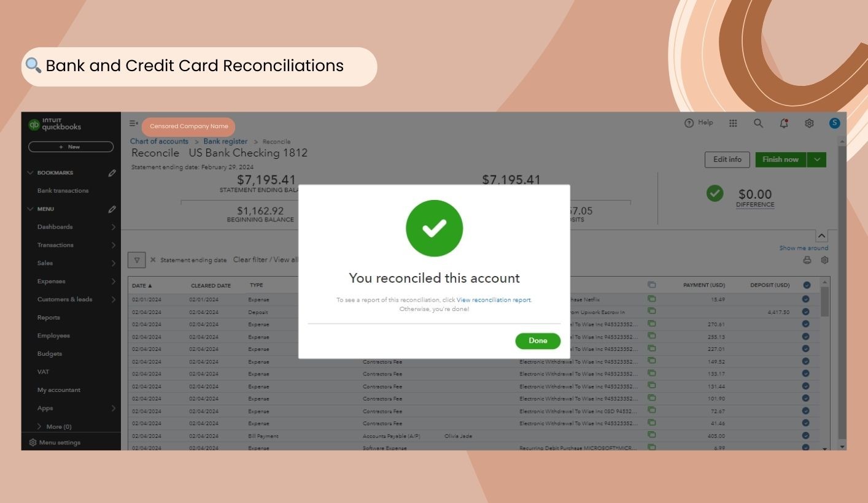This screenshot has width=868, height=503.
Task: Expand the Sales submenu arrow
Action: click(114, 263)
